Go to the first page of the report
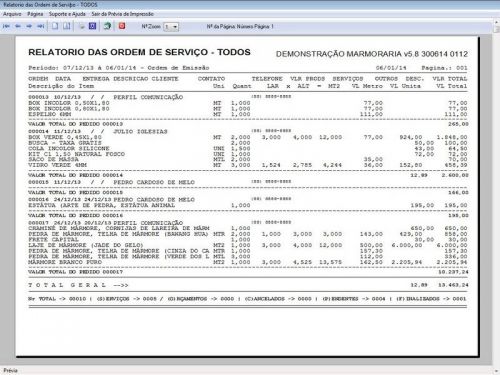The height and width of the screenshot is (375, 500). tap(6, 26)
